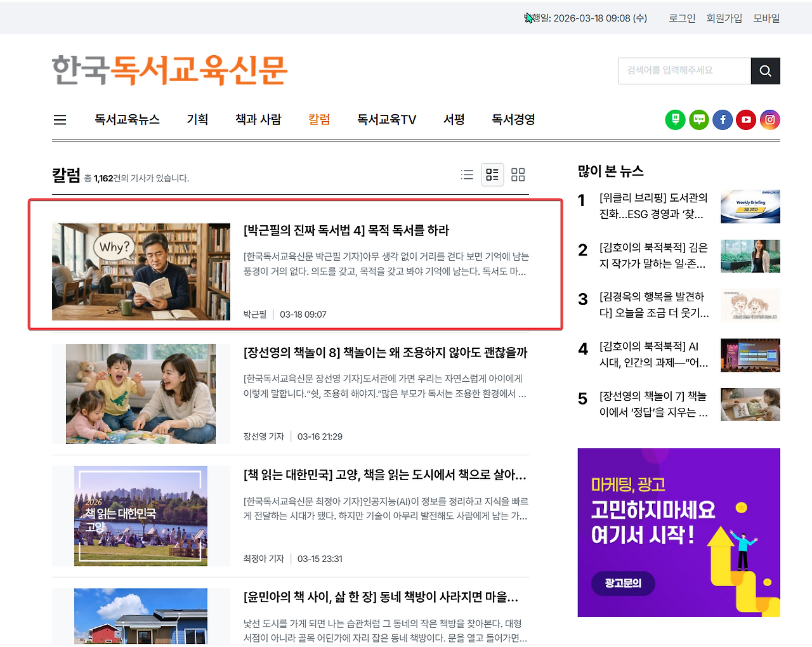Switch to the 모바일 version link
The height and width of the screenshot is (647, 812).
click(x=766, y=18)
